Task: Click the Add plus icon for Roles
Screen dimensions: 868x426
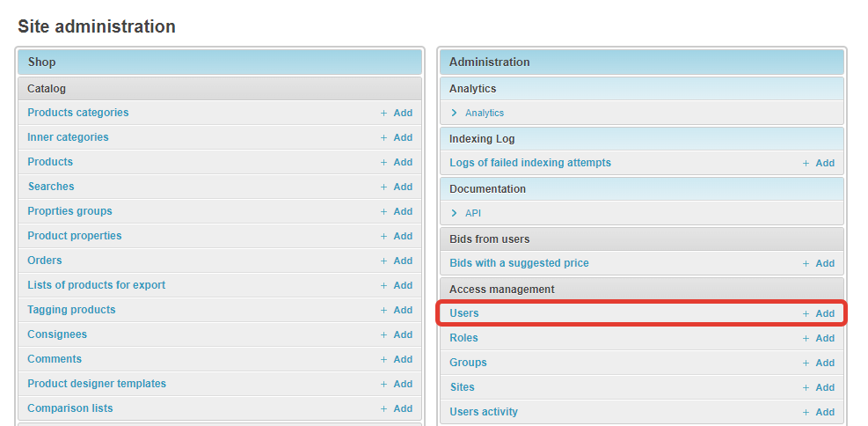Action: point(806,338)
